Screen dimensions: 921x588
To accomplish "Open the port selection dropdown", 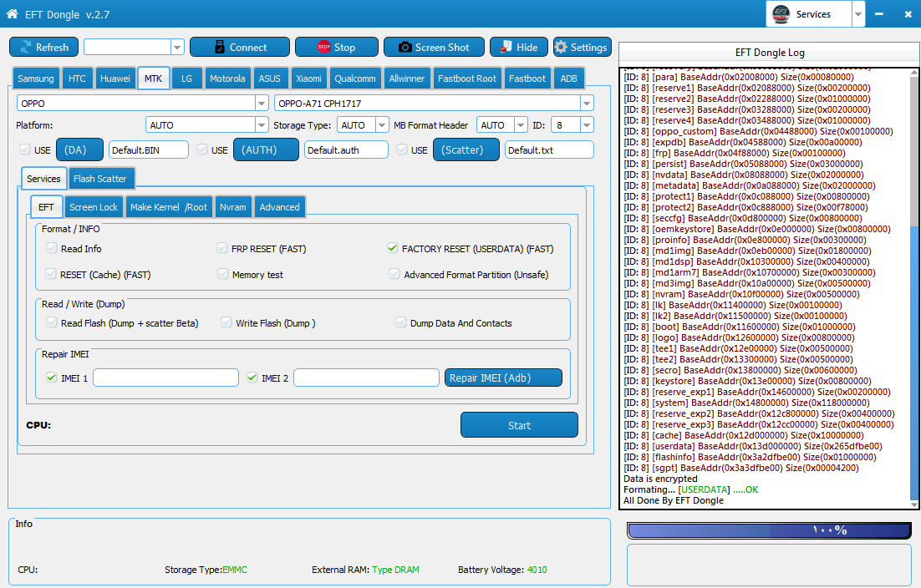I will click(177, 47).
